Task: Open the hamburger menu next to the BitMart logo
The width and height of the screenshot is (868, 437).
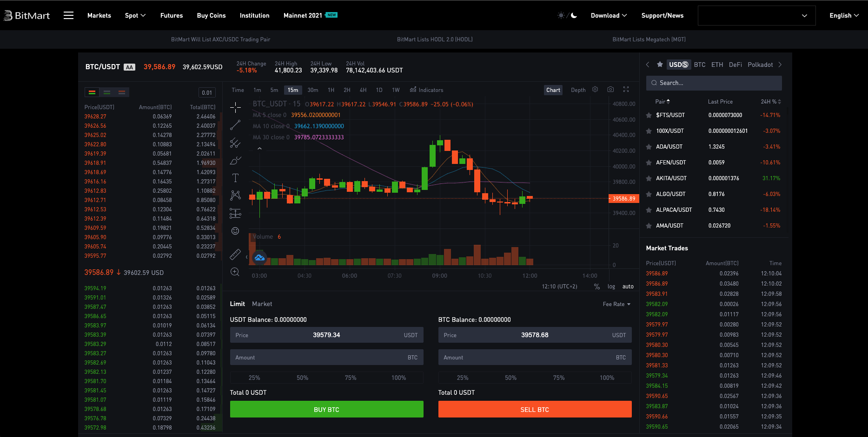Action: [x=68, y=15]
